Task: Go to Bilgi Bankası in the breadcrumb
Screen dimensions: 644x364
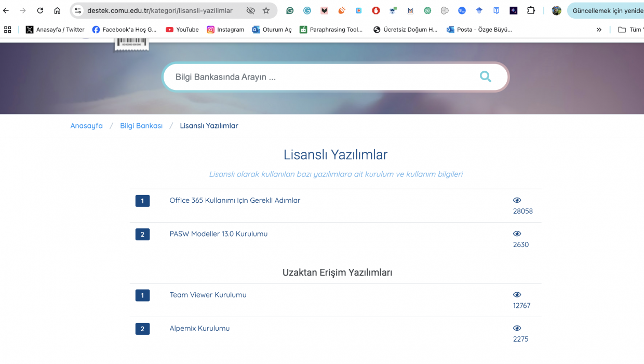Action: click(x=141, y=126)
